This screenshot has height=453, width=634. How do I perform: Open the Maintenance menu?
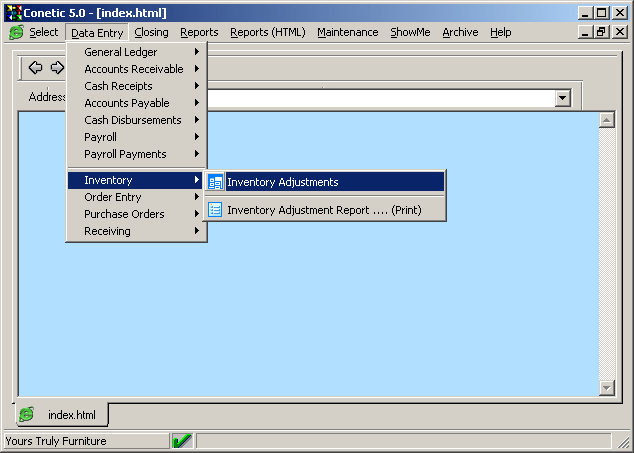[347, 32]
